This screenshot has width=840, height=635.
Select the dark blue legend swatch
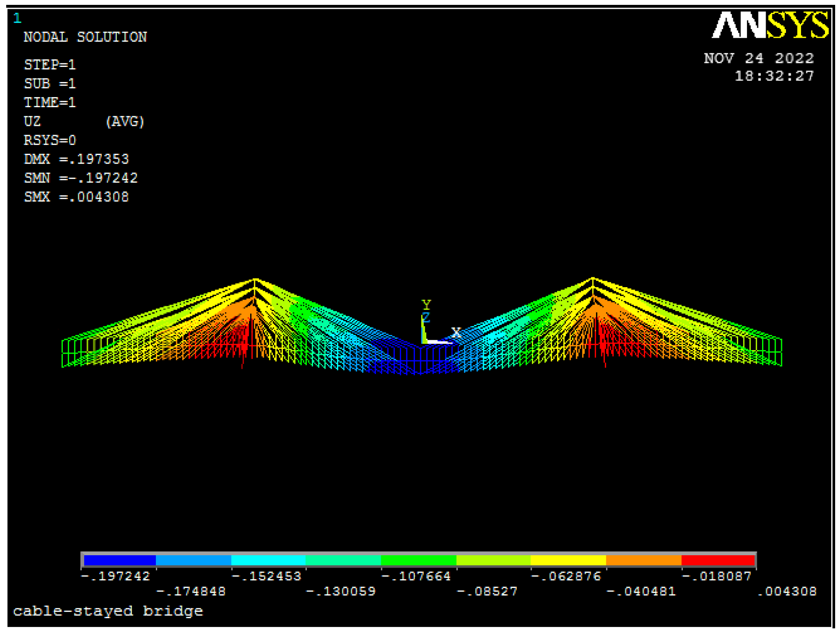[120, 561]
